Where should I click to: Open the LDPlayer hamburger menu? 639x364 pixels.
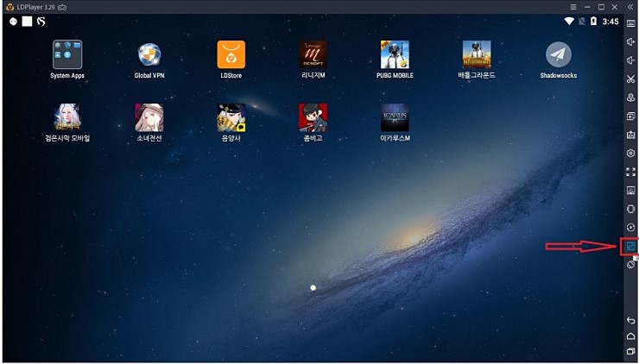(573, 7)
